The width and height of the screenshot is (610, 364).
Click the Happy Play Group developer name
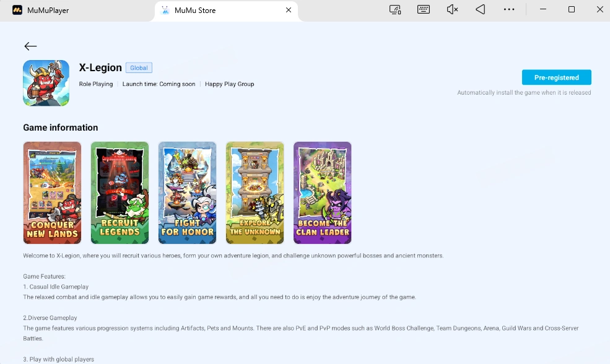(x=230, y=84)
